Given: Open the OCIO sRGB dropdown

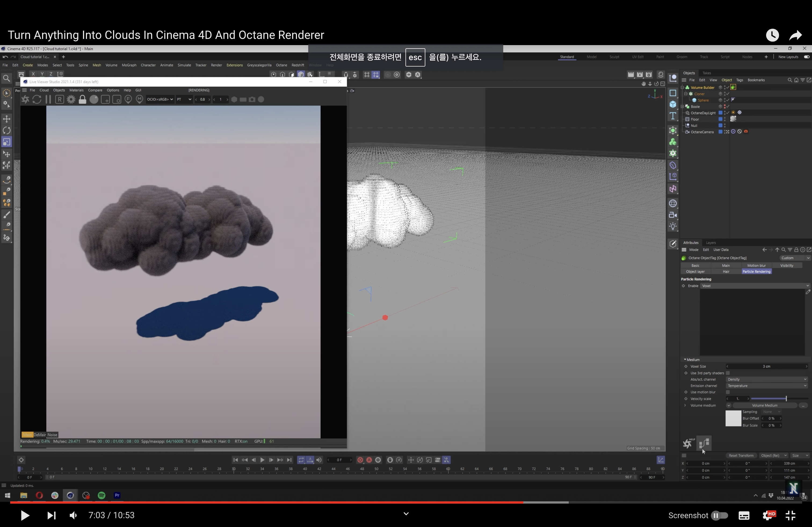Looking at the screenshot, I should pyautogui.click(x=160, y=99).
